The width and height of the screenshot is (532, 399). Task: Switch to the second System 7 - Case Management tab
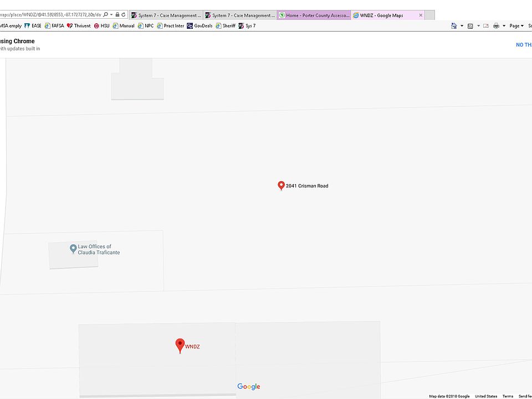pos(240,16)
